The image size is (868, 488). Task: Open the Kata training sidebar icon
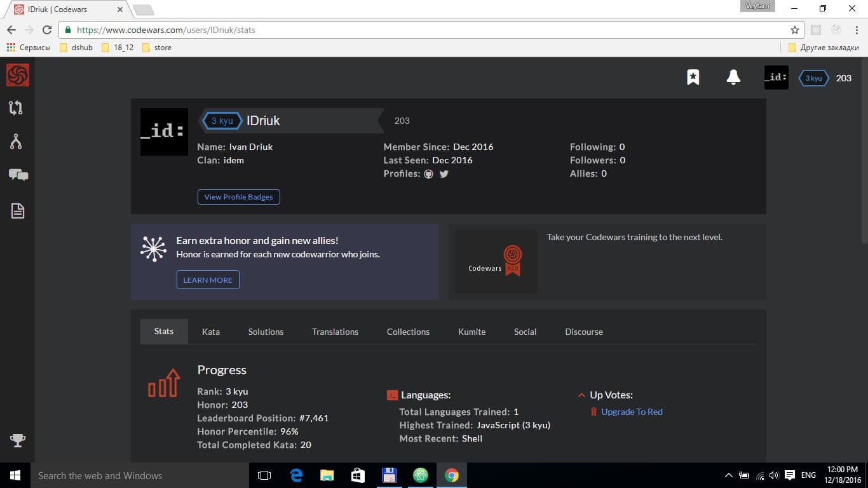point(16,108)
